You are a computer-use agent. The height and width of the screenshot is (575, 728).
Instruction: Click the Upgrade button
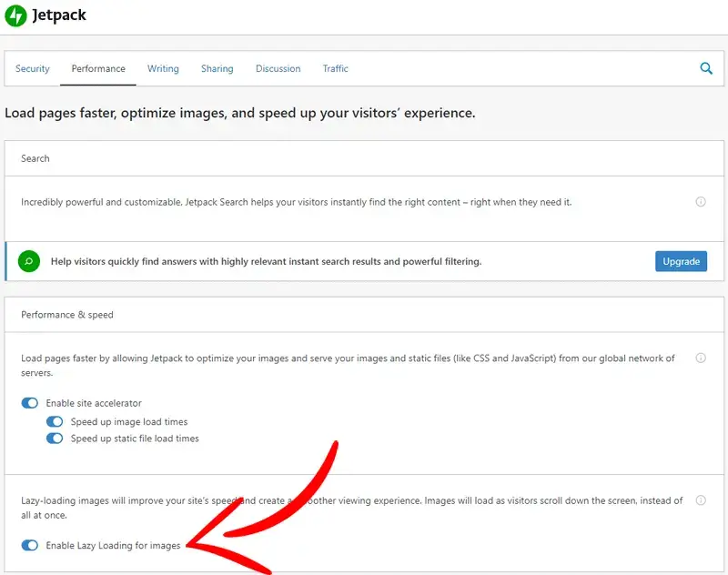click(x=681, y=261)
